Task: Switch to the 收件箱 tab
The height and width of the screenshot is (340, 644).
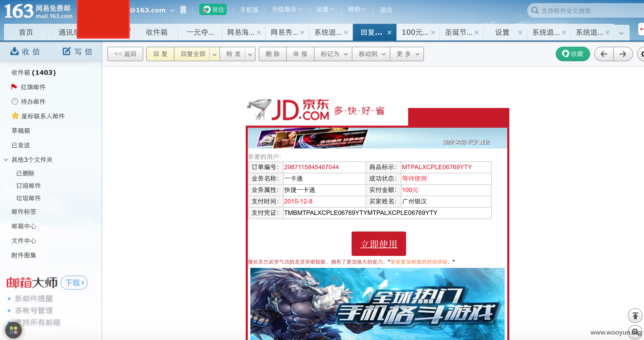Action: pos(156,32)
